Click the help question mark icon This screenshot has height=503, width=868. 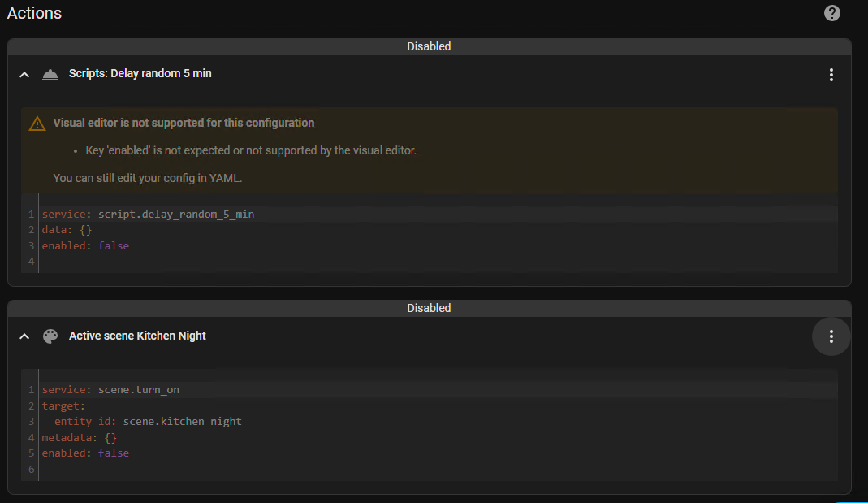(x=831, y=13)
